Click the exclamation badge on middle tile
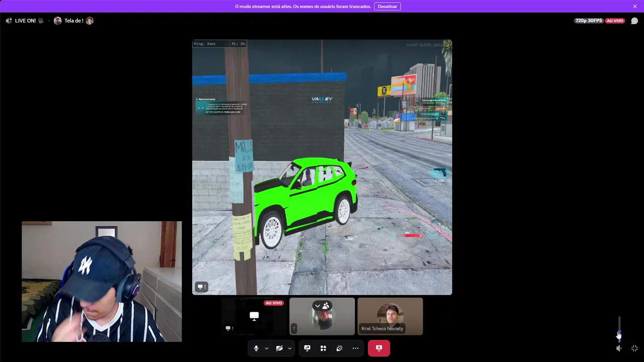 coord(294,328)
